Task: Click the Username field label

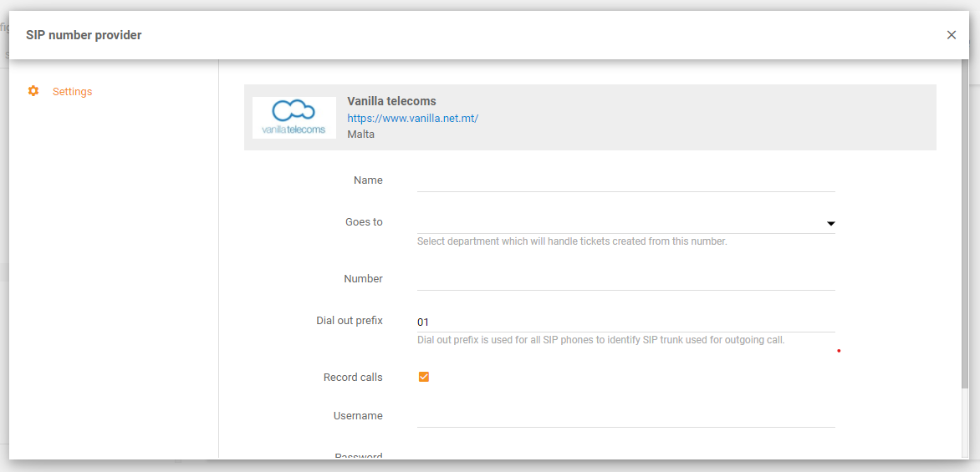Action: tap(358, 416)
